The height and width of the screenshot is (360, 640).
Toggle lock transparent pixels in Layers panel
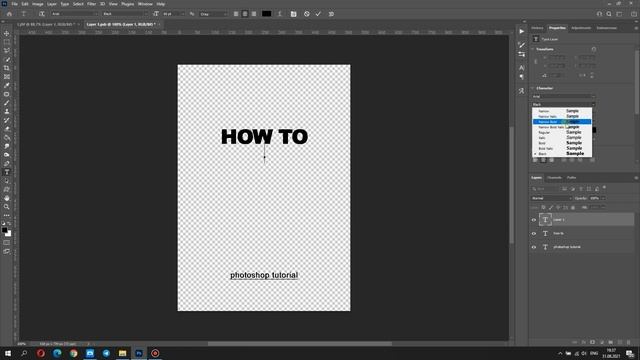[x=543, y=208]
